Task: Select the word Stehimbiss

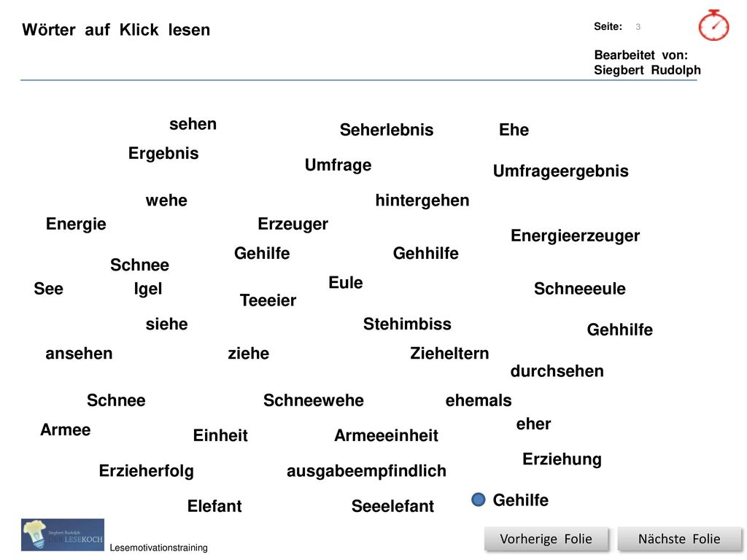Action: point(407,324)
